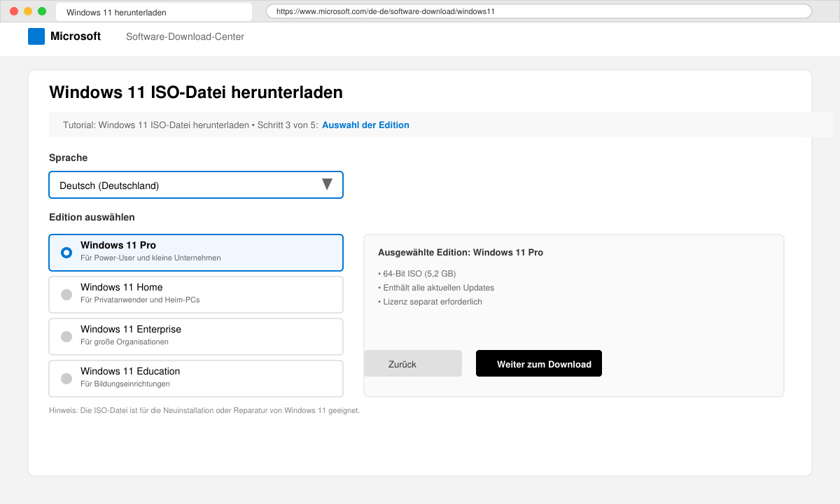Click the 'Edition auswählen' label

click(92, 218)
